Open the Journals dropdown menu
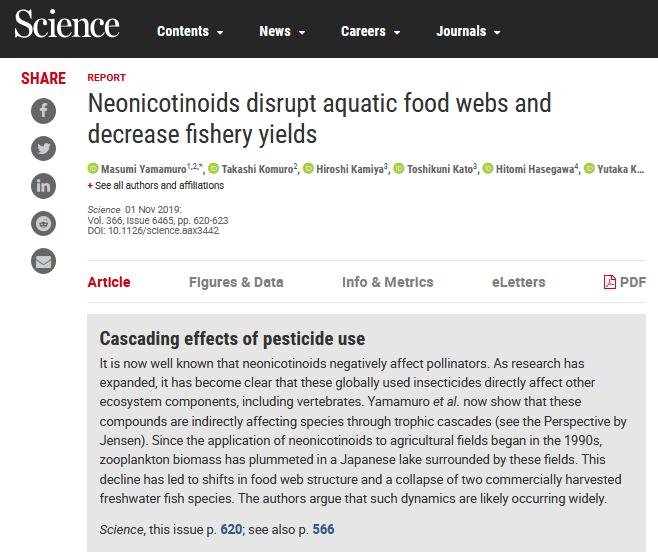The height and width of the screenshot is (559, 658). (468, 32)
